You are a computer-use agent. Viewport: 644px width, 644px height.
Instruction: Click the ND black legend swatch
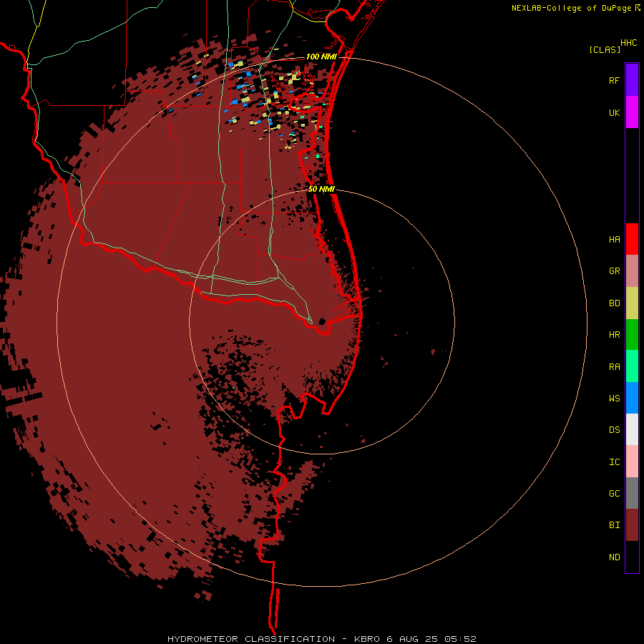632,557
